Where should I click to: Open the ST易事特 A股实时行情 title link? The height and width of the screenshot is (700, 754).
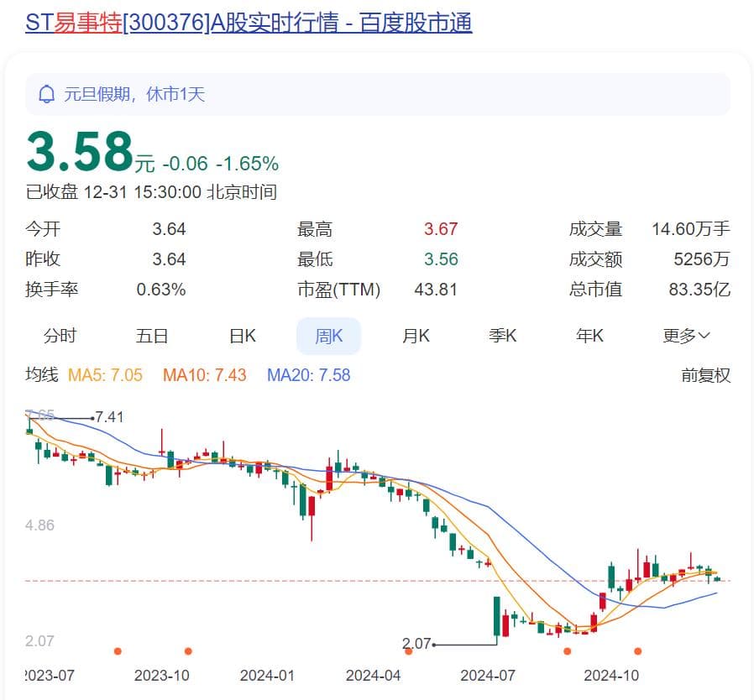click(249, 22)
